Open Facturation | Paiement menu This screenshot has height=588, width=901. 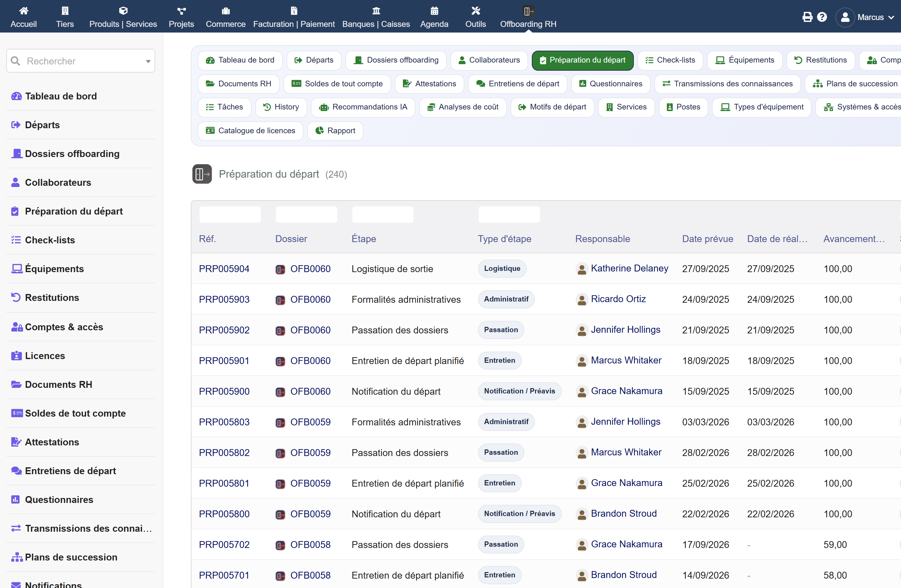coord(294,18)
